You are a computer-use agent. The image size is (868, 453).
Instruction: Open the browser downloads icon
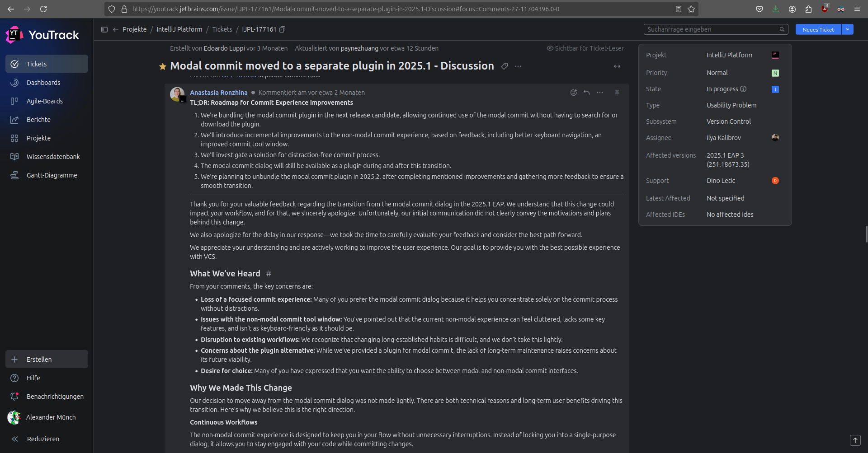point(776,9)
